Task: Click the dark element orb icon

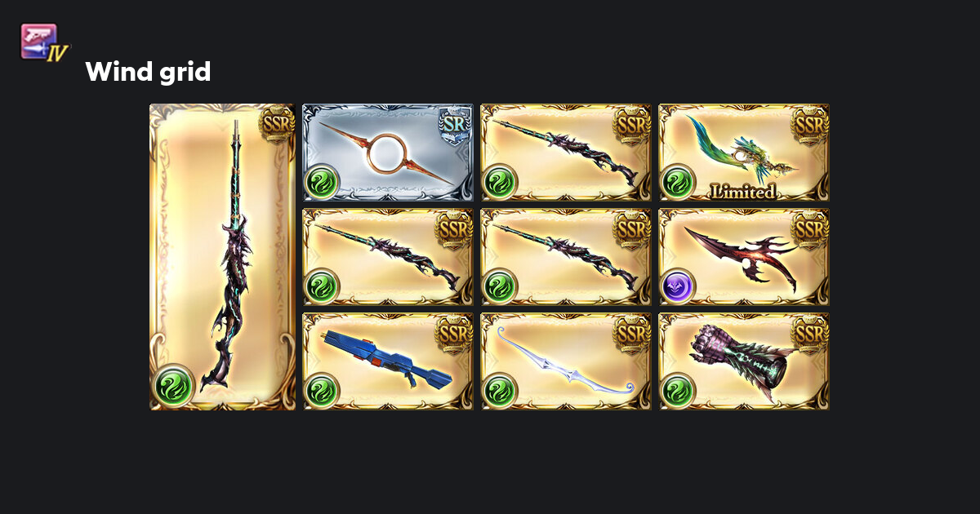Action: [678, 286]
